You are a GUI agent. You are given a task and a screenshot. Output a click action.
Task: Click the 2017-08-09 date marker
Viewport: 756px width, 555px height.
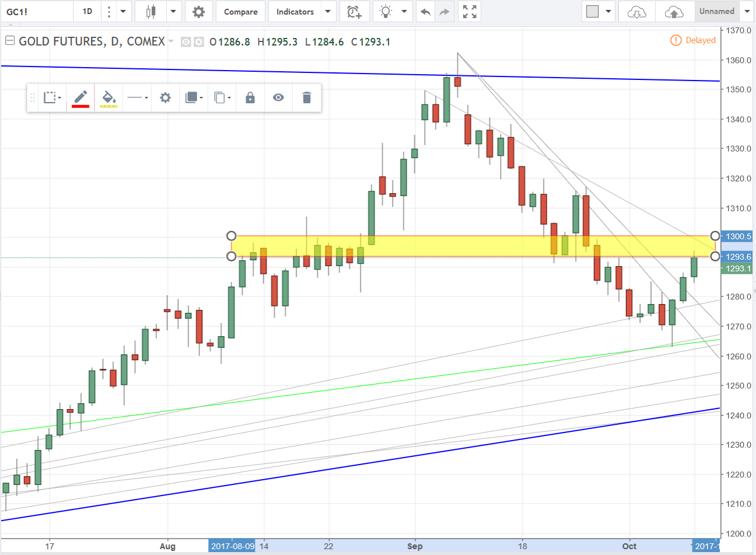click(232, 546)
